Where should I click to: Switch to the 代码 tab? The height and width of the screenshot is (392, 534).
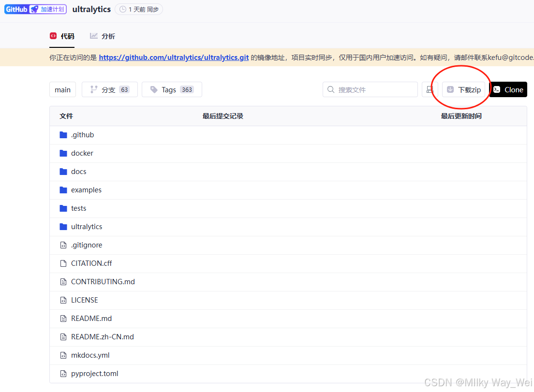(62, 36)
